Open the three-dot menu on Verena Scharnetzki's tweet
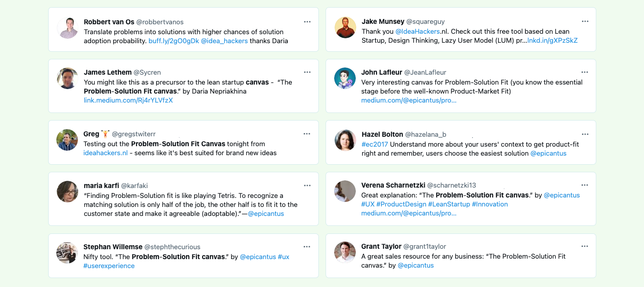The image size is (644, 287). point(585,185)
